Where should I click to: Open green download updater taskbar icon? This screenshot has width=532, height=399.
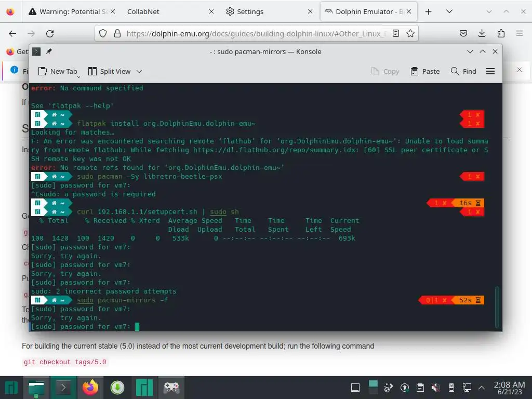[117, 388]
